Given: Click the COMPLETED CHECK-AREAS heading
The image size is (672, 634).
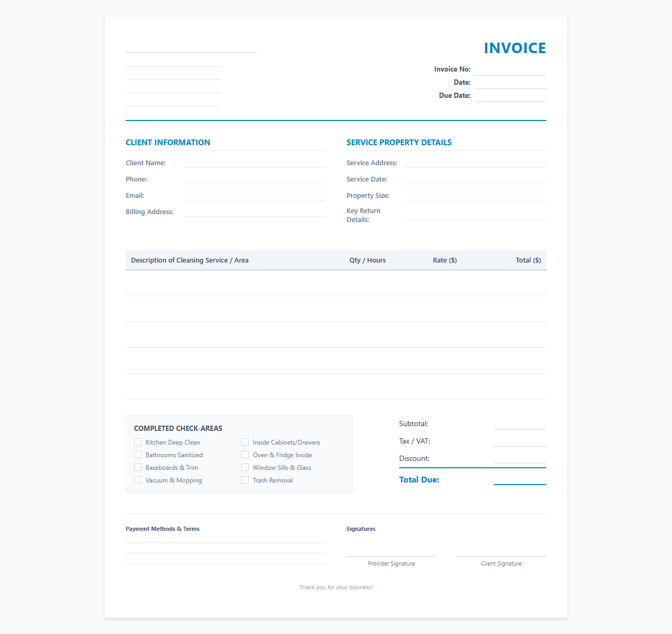Looking at the screenshot, I should click(x=178, y=428).
